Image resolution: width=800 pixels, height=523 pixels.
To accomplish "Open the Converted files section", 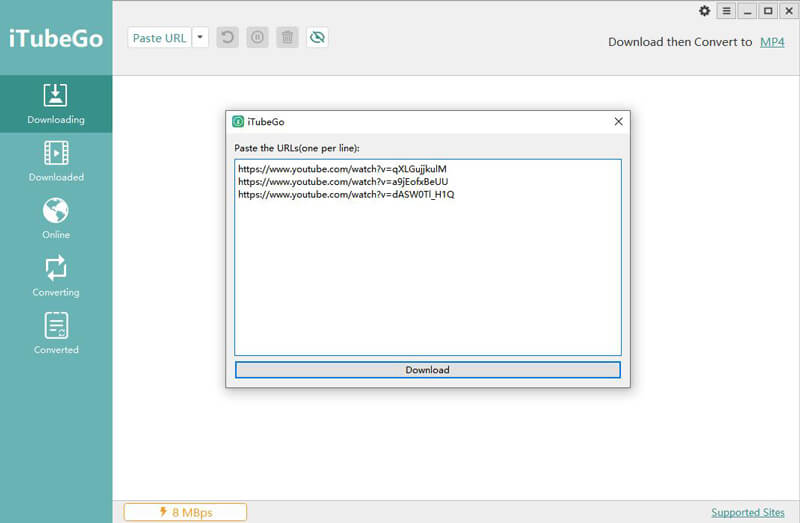I will click(x=56, y=334).
